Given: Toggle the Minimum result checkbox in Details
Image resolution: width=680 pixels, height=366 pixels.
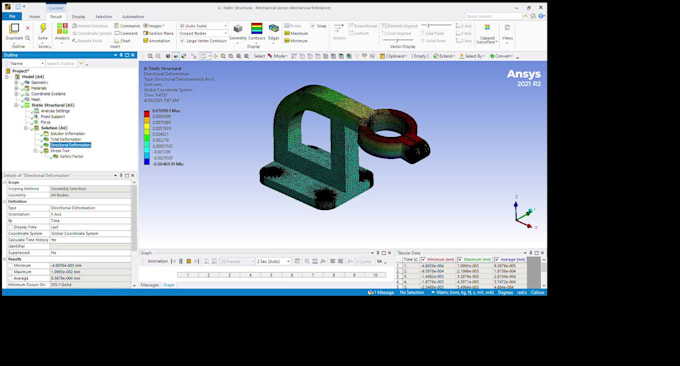Looking at the screenshot, I should point(10,265).
